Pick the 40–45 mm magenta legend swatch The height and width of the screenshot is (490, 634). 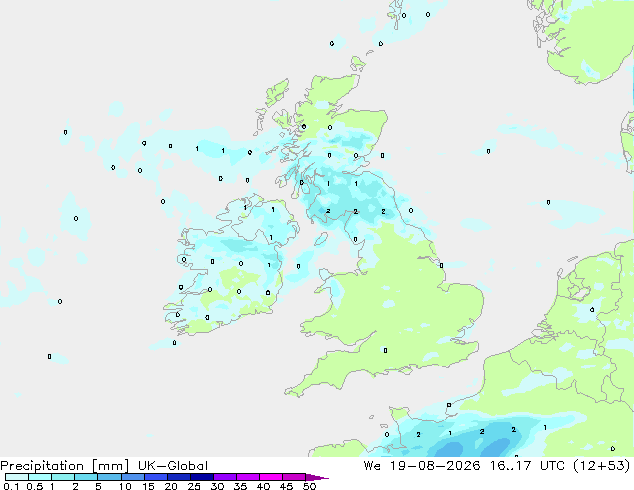(271, 477)
